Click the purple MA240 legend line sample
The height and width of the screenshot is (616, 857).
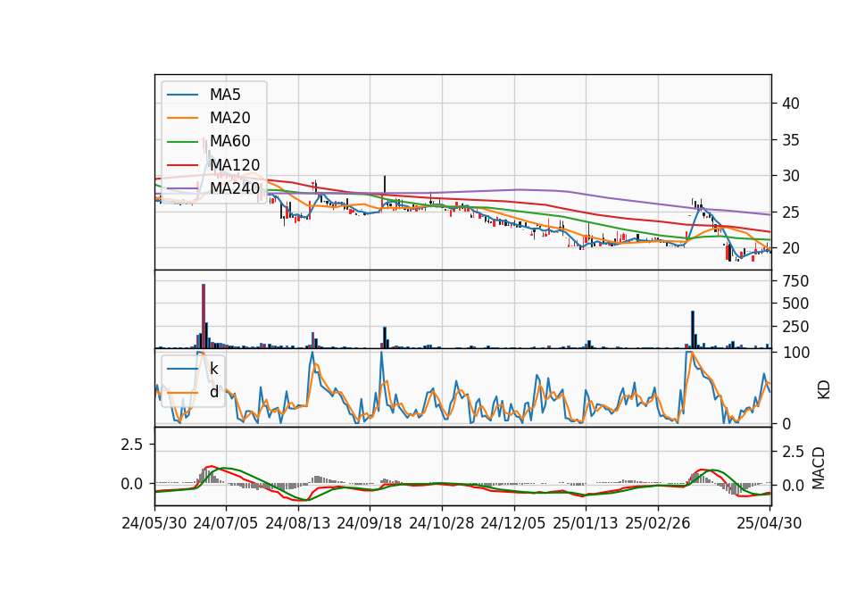point(182,188)
